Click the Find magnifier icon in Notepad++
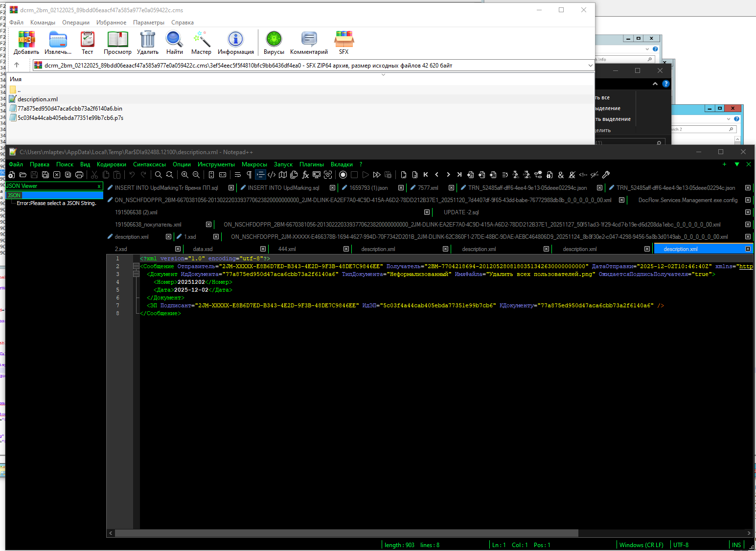This screenshot has width=756, height=551. point(159,175)
